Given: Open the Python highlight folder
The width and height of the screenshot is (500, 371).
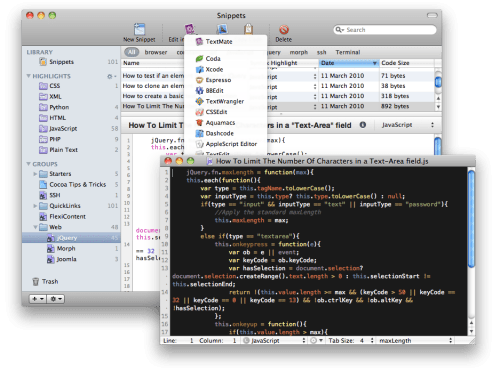Looking at the screenshot, I should pos(43,107).
